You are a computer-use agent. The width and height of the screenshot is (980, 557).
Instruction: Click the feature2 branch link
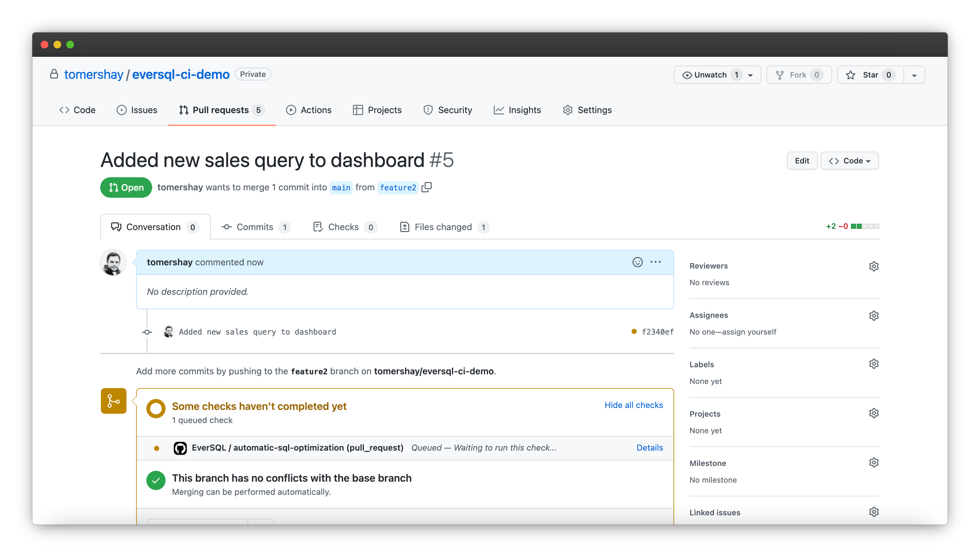[398, 187]
